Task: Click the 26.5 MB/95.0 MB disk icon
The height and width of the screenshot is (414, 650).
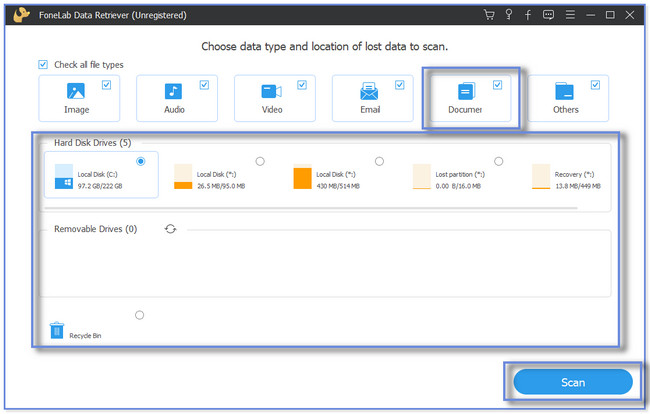Action: pyautogui.click(x=183, y=177)
